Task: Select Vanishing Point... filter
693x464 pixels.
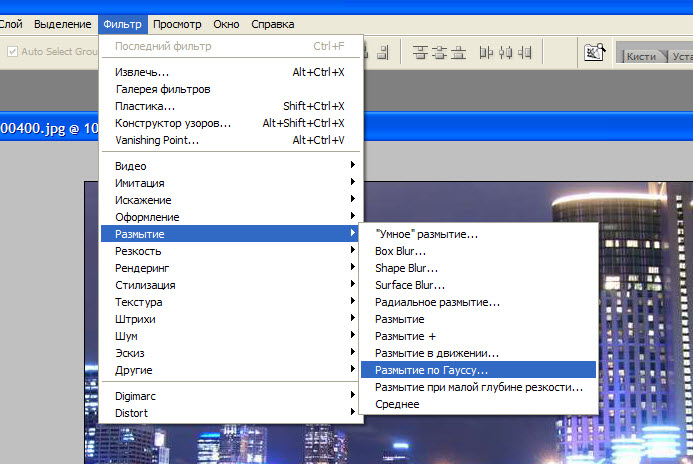Action: click(x=230, y=140)
